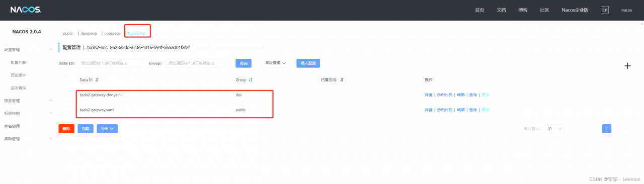Click the plus icon to create configuration

click(627, 66)
